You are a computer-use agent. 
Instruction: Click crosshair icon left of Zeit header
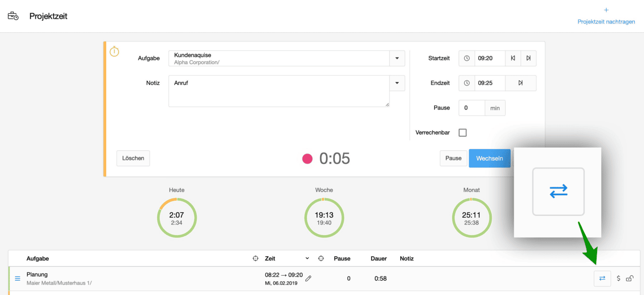[x=255, y=259]
